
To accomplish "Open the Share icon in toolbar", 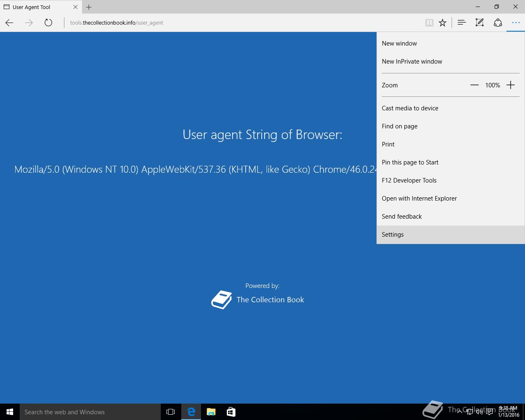I will [498, 23].
